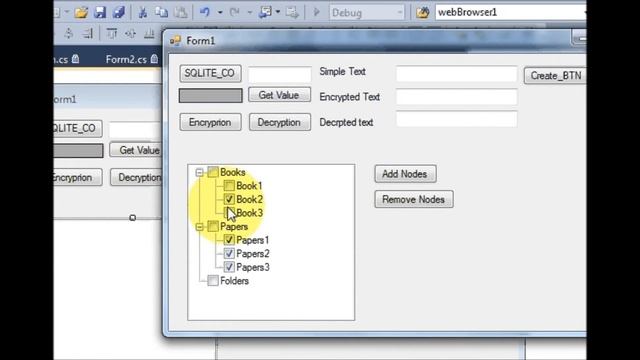The image size is (640, 360).
Task: Focus the Simple Text input field
Action: tap(456, 74)
